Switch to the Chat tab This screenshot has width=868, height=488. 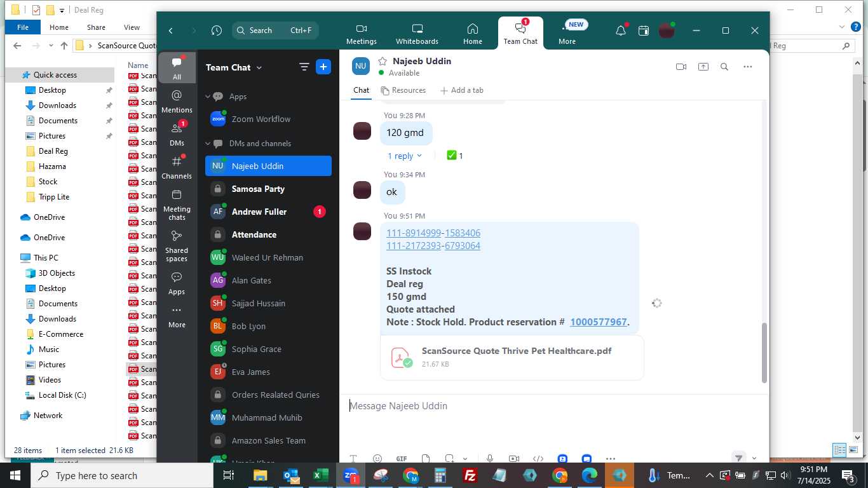tap(361, 90)
